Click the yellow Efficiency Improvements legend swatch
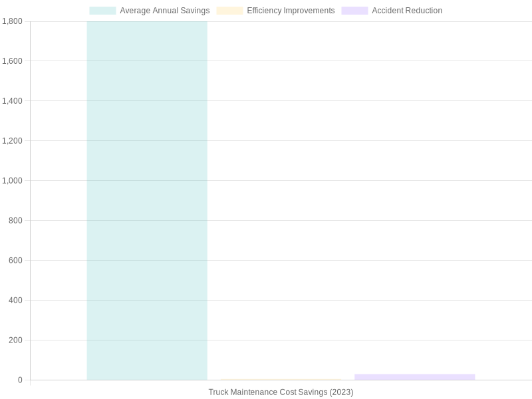Viewport: 532px width, 399px height. click(x=229, y=11)
